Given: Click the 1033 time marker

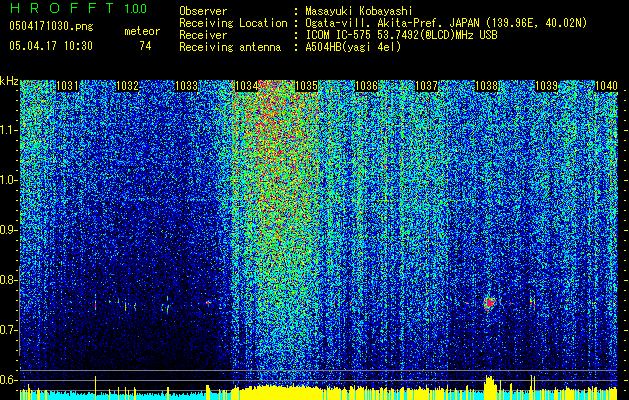Looking at the screenshot, I should pos(187,86).
